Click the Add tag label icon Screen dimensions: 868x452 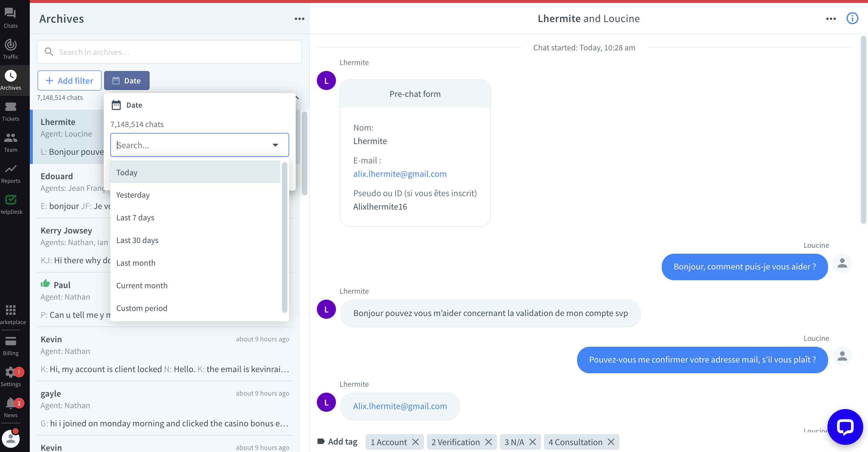click(321, 442)
